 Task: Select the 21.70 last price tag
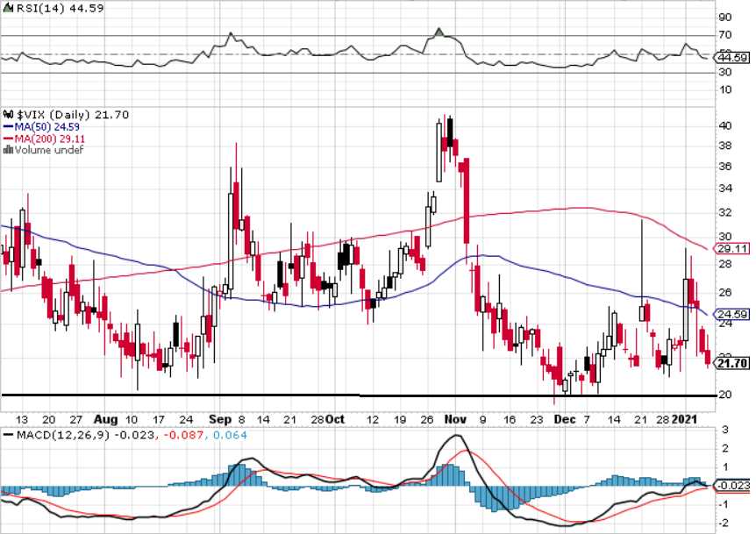732,363
